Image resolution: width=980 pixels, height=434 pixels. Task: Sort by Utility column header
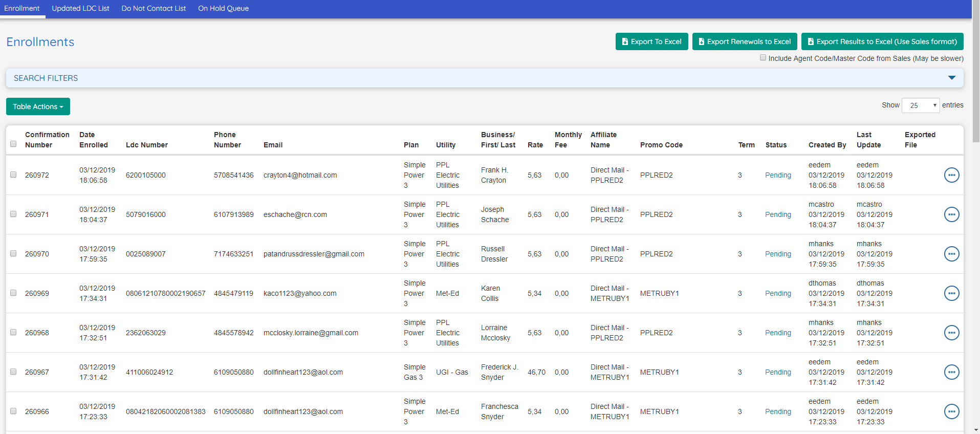tap(446, 145)
